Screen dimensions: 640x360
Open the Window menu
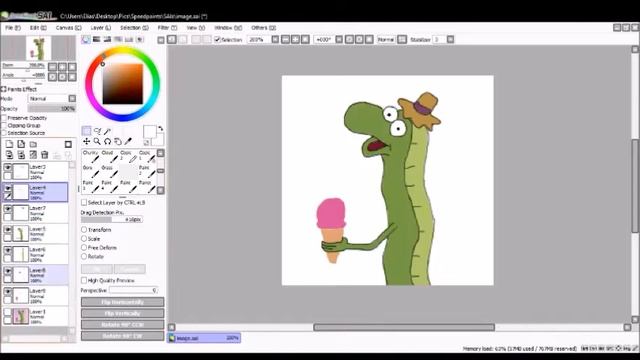click(228, 28)
